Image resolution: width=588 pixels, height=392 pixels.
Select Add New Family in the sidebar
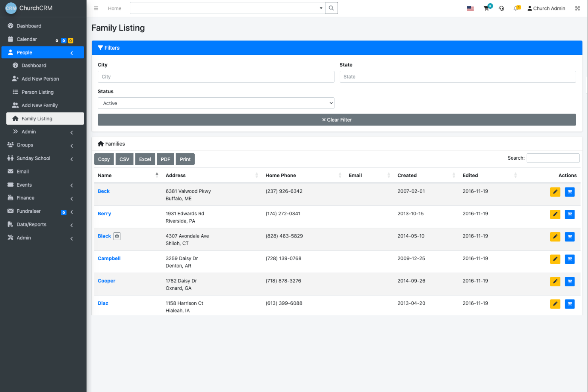40,105
